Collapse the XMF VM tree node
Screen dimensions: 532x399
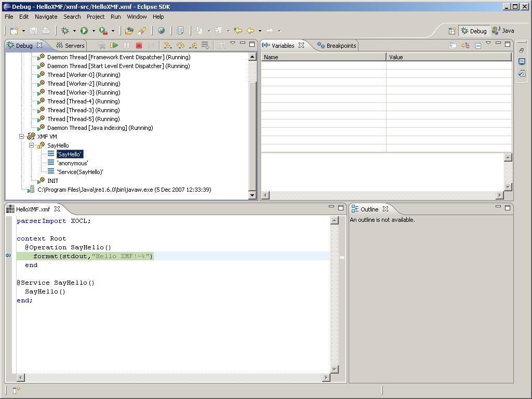click(21, 137)
